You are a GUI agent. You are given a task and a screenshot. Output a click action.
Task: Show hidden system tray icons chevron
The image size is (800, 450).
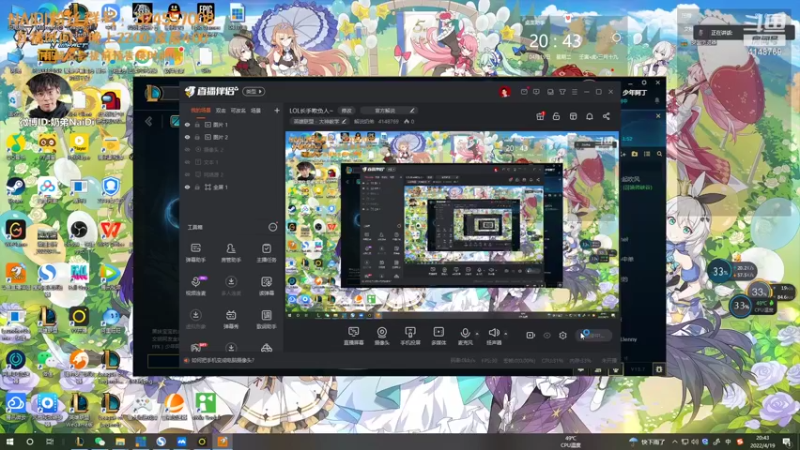pyautogui.click(x=675, y=442)
